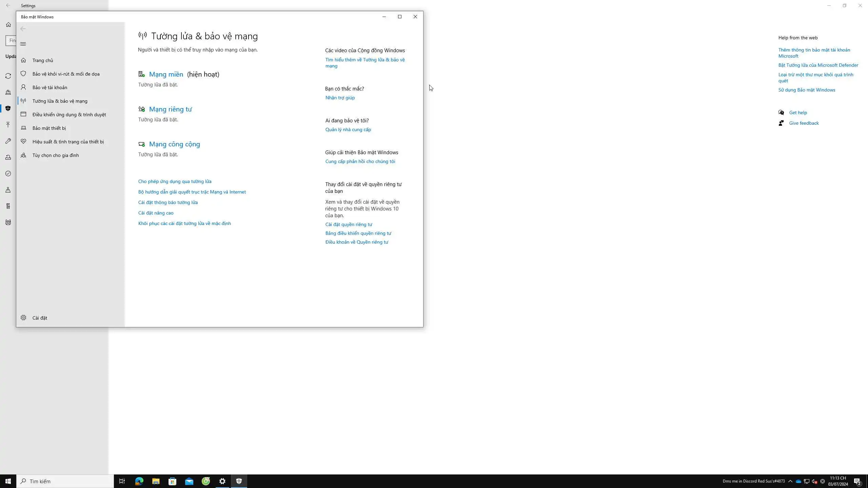Open Mạng riêng tư firewall settings
This screenshot has height=488, width=868.
coord(170,109)
